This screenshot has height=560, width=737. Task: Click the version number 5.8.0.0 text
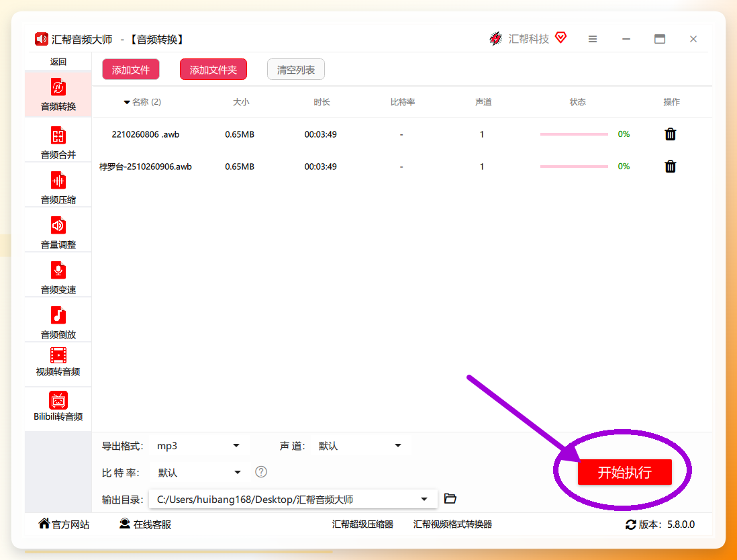click(x=681, y=524)
